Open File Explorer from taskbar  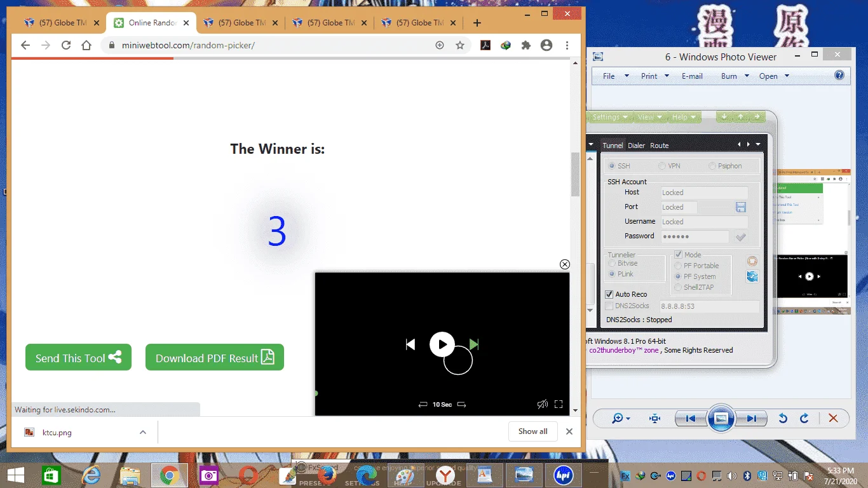tap(130, 475)
